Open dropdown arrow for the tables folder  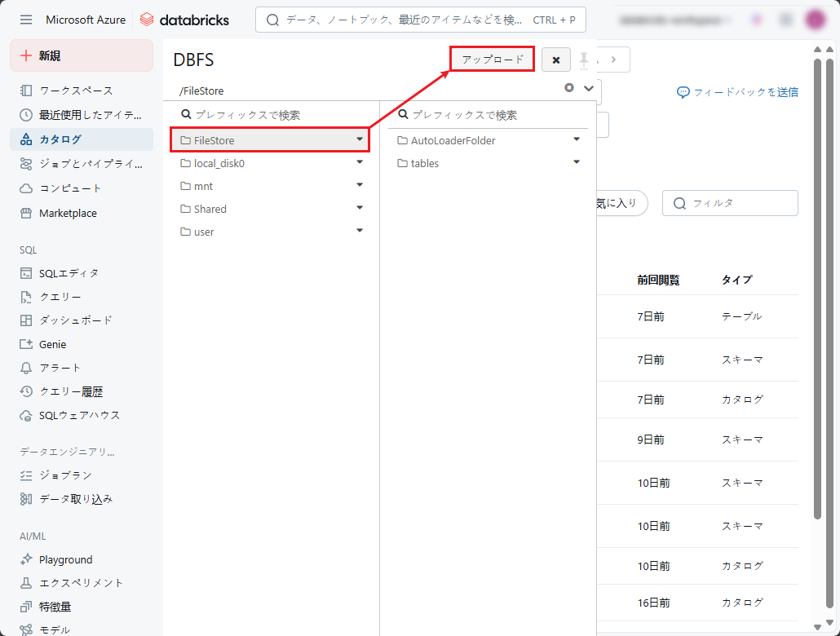(x=577, y=162)
